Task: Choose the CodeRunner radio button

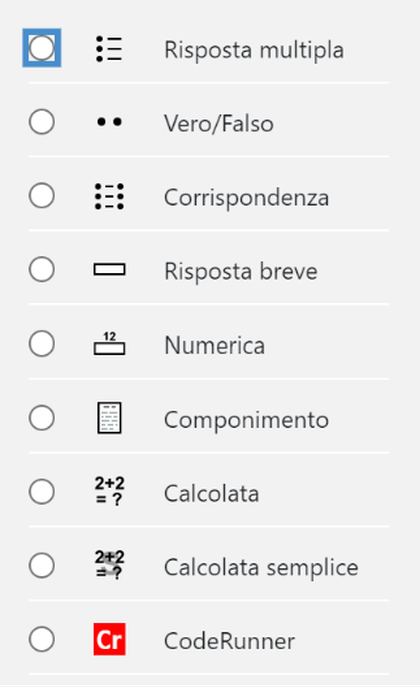Action: tap(42, 639)
